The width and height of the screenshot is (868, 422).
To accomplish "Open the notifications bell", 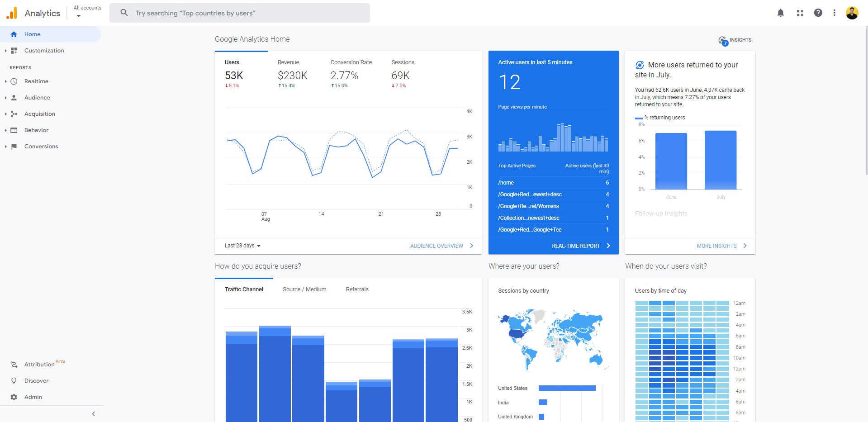I will (781, 13).
